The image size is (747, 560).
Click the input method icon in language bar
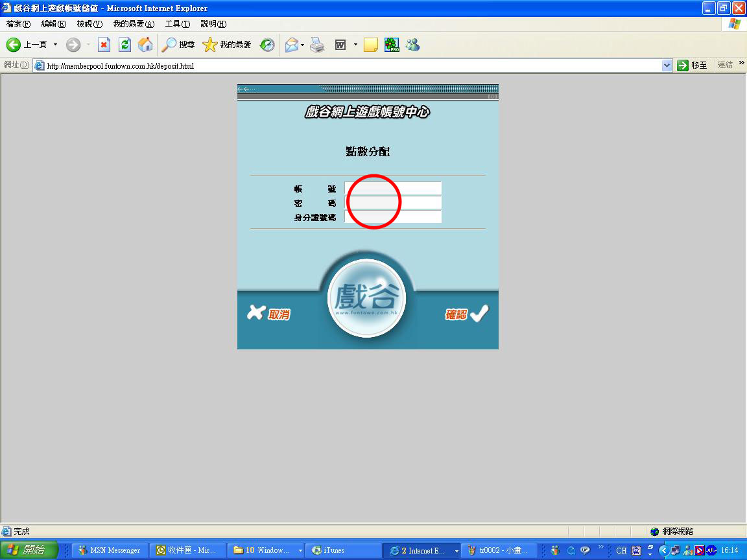pos(636,550)
